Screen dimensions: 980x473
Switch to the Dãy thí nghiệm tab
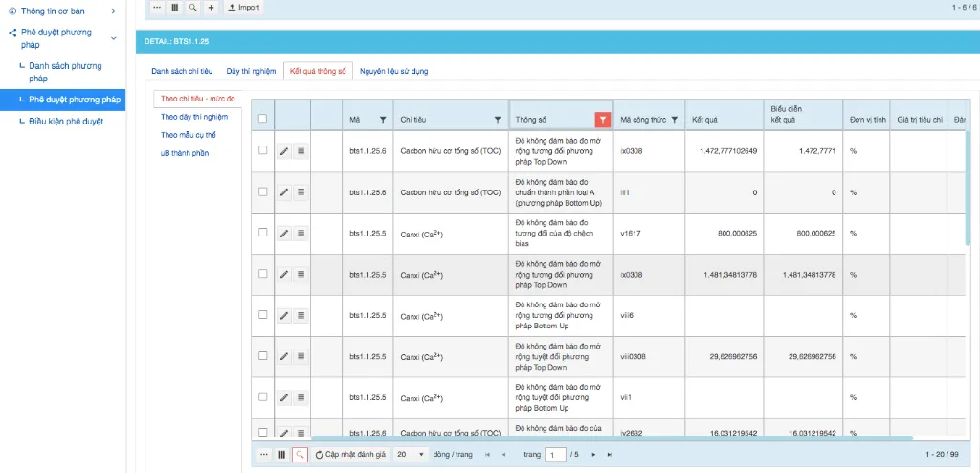click(x=251, y=71)
